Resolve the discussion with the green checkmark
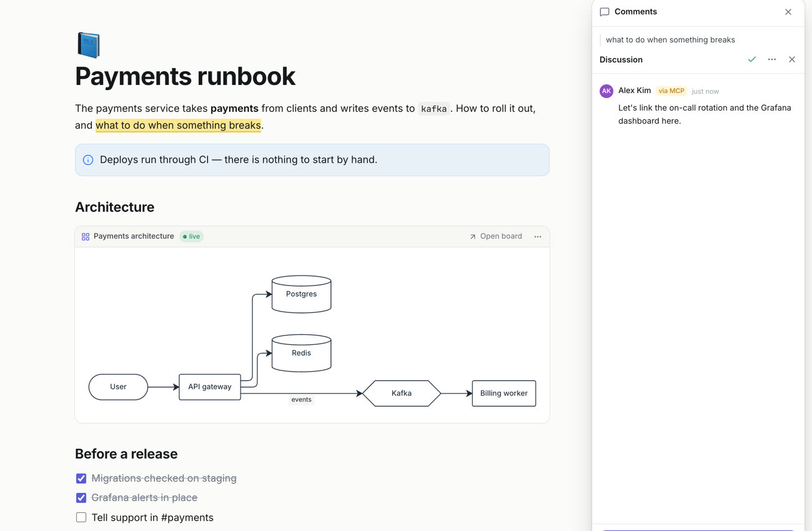 tap(752, 59)
